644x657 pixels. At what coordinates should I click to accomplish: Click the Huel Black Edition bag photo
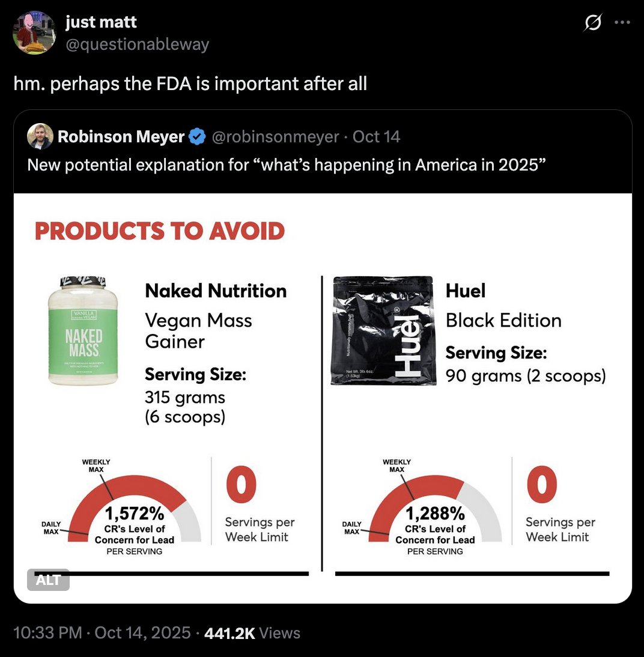click(x=383, y=332)
